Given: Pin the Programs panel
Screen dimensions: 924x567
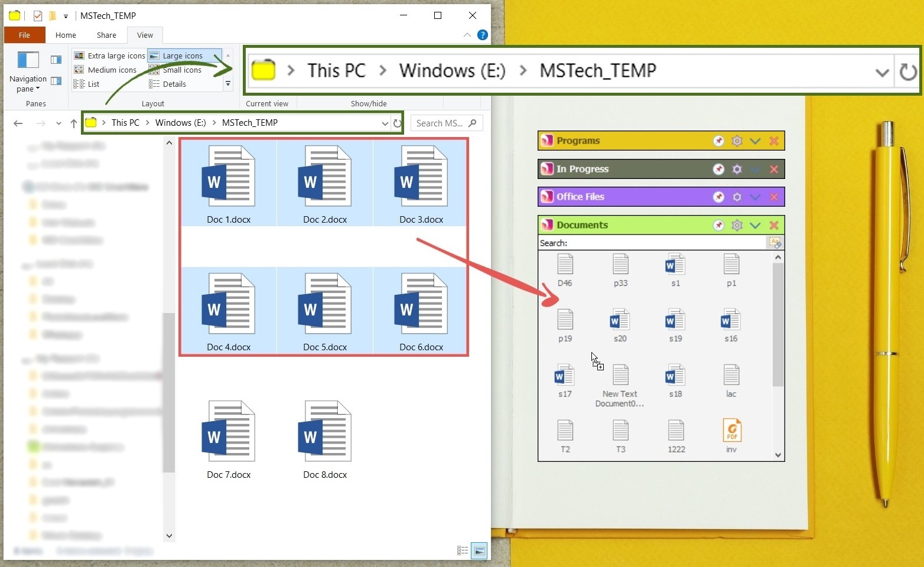Looking at the screenshot, I should [x=718, y=141].
